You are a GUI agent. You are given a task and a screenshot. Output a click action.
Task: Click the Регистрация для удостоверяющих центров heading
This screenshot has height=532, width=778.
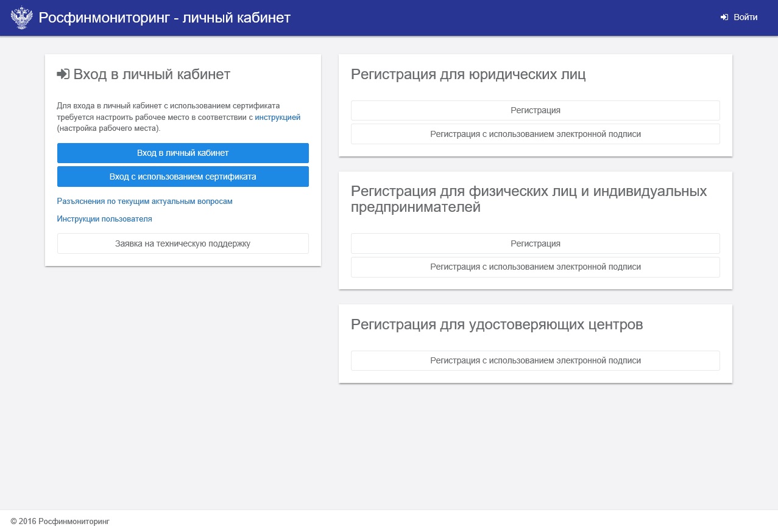click(497, 324)
